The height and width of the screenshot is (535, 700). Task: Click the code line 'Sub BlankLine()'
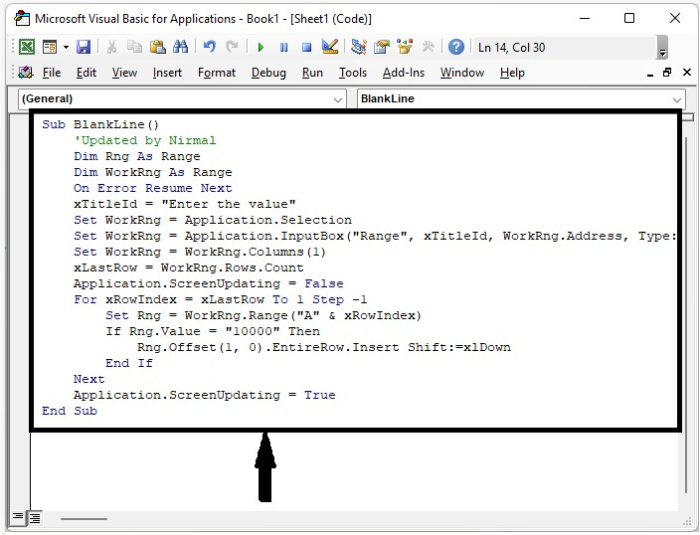[100, 124]
